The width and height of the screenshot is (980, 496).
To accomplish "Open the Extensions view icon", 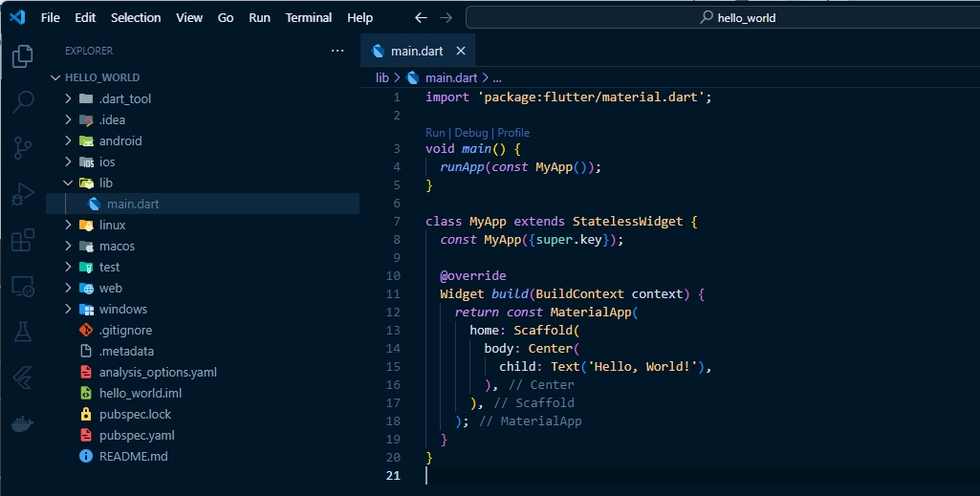I will point(23,240).
